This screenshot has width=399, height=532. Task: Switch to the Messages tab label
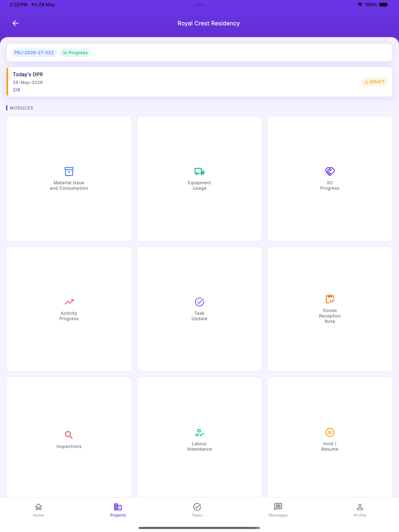coord(278,515)
